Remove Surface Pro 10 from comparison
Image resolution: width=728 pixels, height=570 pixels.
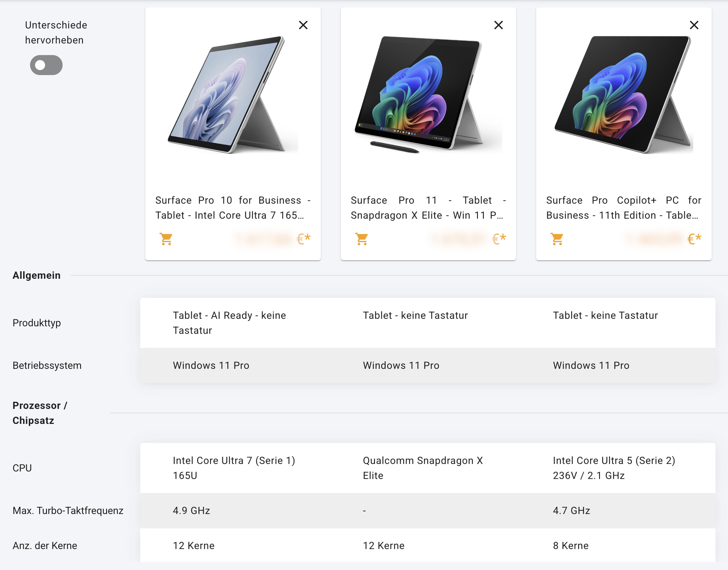pos(303,25)
